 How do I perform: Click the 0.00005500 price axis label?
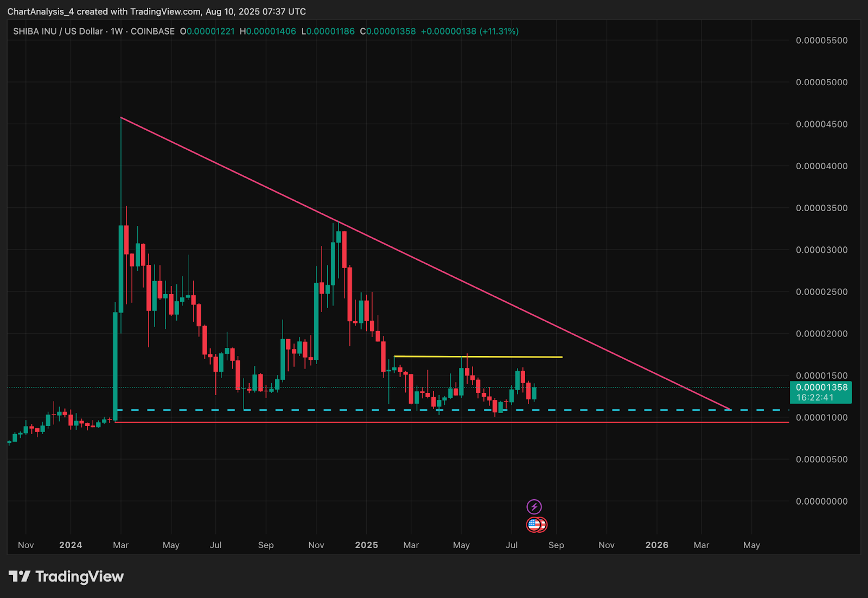point(821,41)
